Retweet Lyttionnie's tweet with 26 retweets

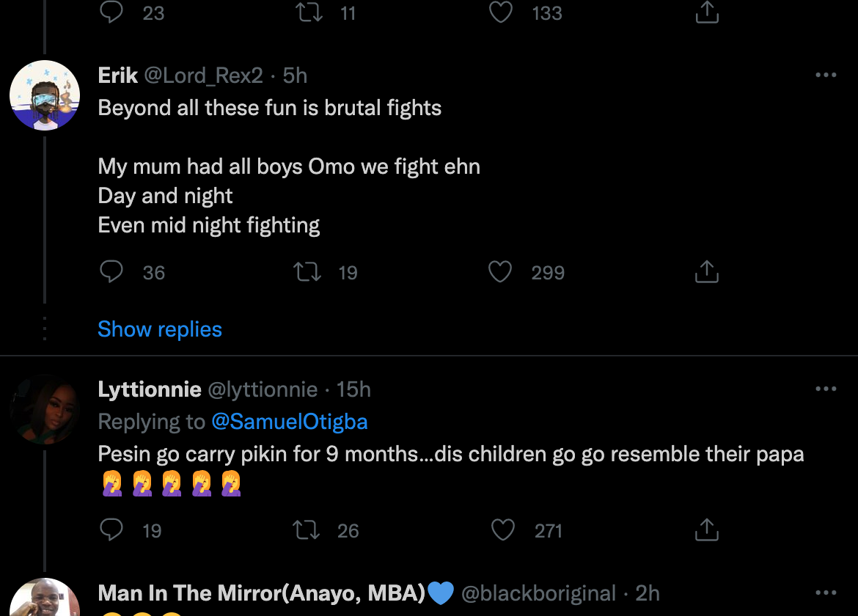coord(306,530)
